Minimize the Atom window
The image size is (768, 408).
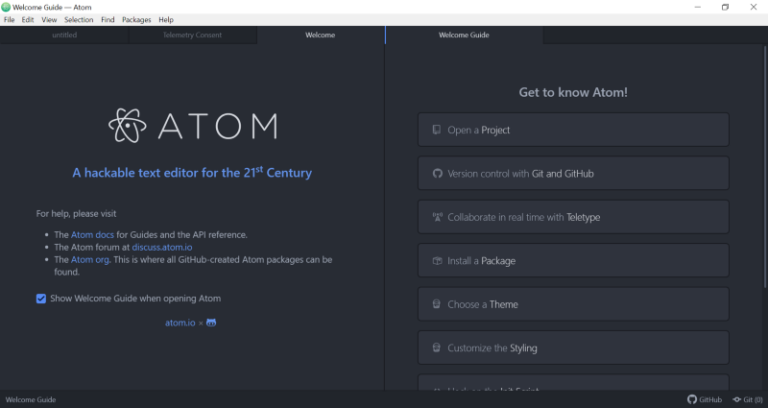[697, 7]
